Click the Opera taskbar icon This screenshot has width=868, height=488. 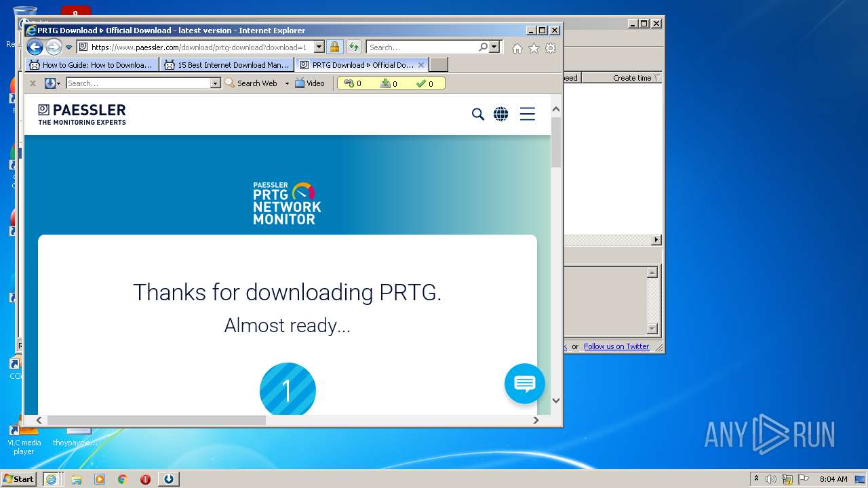click(x=145, y=479)
